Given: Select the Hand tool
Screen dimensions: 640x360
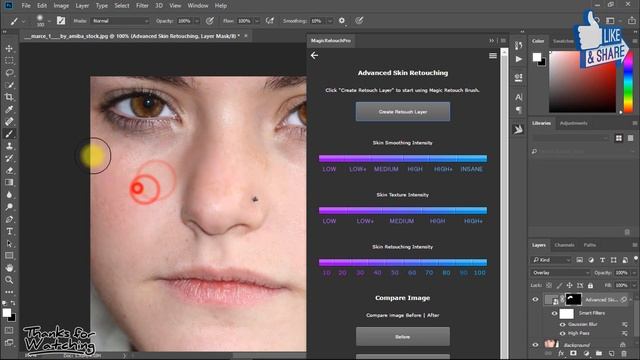Looking at the screenshot, I should coord(9,268).
